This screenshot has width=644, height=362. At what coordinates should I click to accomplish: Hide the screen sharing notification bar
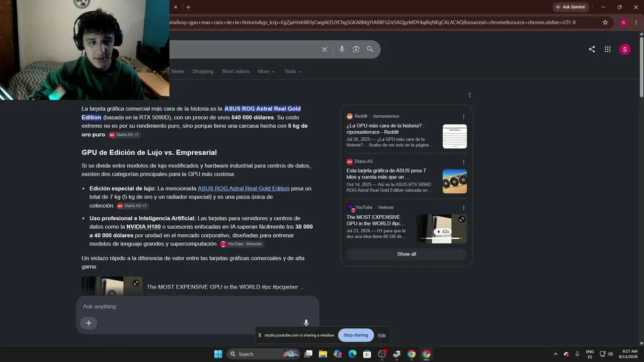point(382,335)
